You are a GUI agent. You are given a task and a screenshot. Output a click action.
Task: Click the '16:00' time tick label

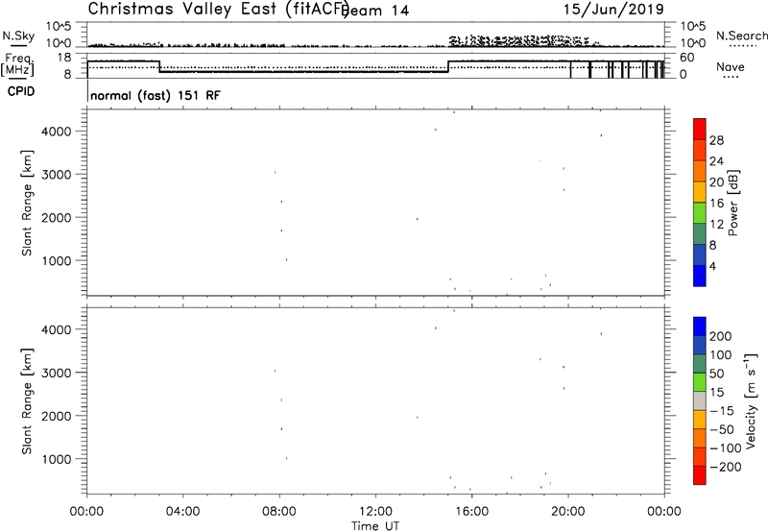click(x=471, y=512)
